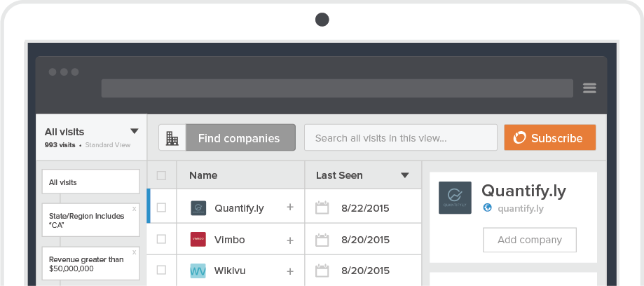
Task: Click the Vimbo row logo icon
Action: click(x=198, y=240)
